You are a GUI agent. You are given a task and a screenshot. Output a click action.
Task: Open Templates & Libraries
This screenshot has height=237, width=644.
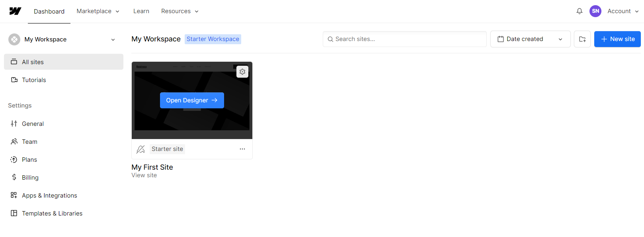64,213
